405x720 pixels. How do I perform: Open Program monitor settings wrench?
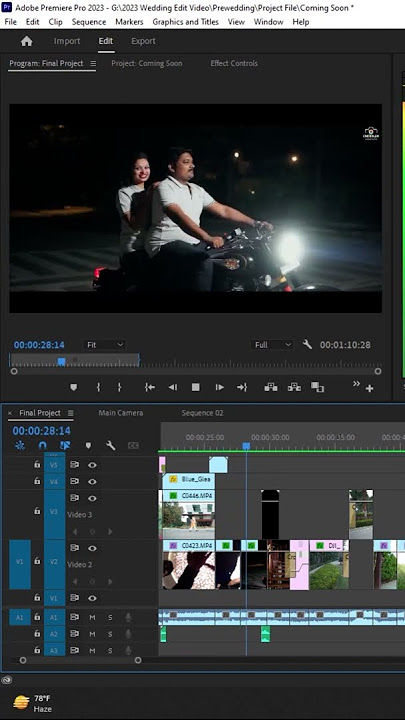coord(307,344)
